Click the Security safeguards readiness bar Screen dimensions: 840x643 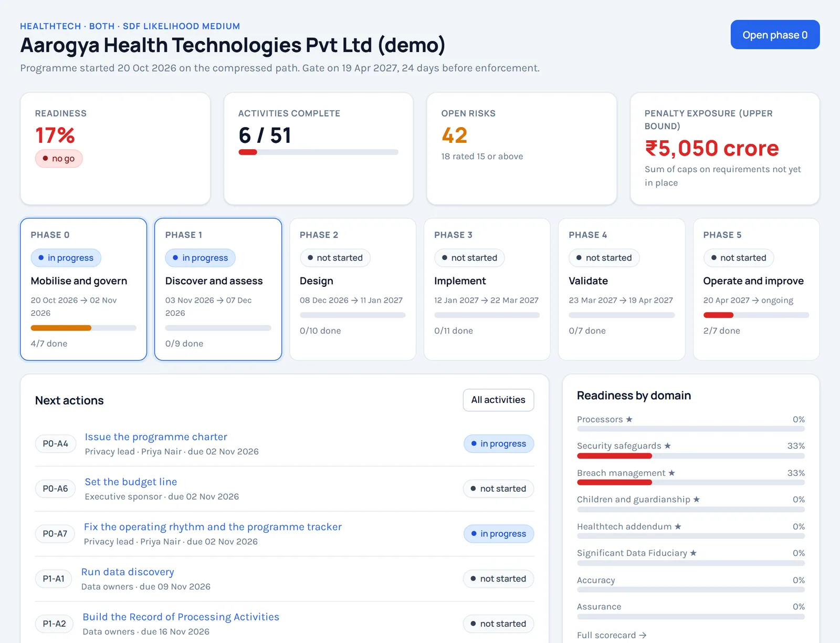pyautogui.click(x=690, y=456)
